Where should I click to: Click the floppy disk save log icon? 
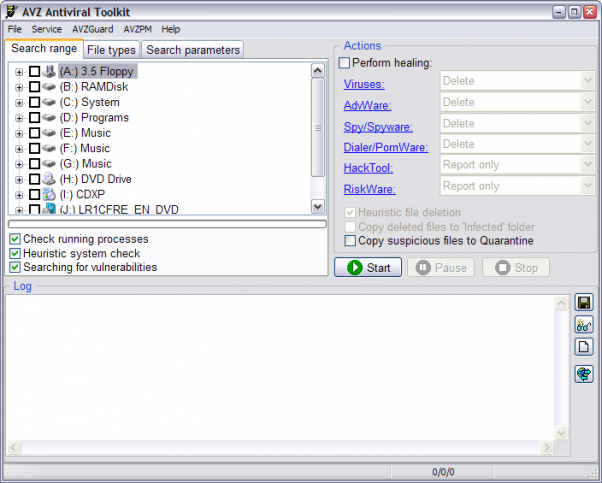click(585, 302)
